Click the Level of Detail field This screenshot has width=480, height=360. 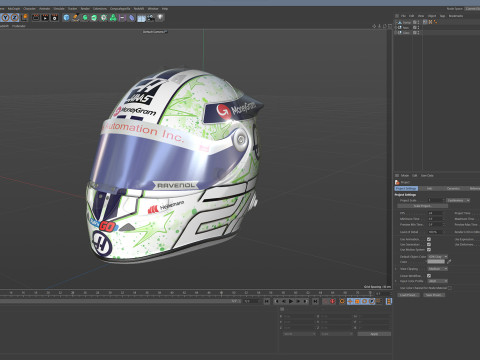435,232
